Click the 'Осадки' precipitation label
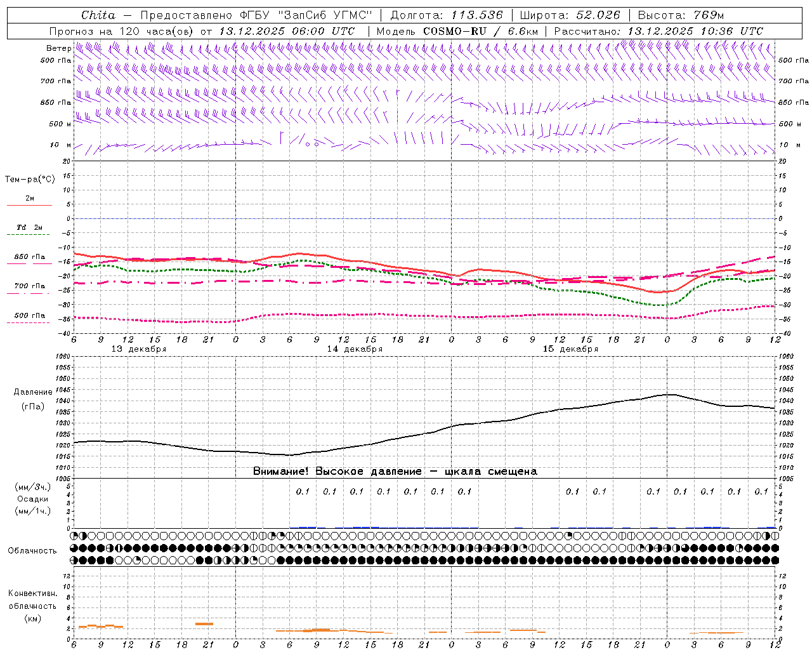This screenshot has height=650, width=812. pos(33,499)
